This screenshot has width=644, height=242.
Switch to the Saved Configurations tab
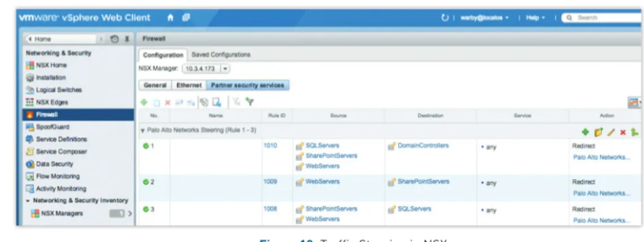click(221, 55)
